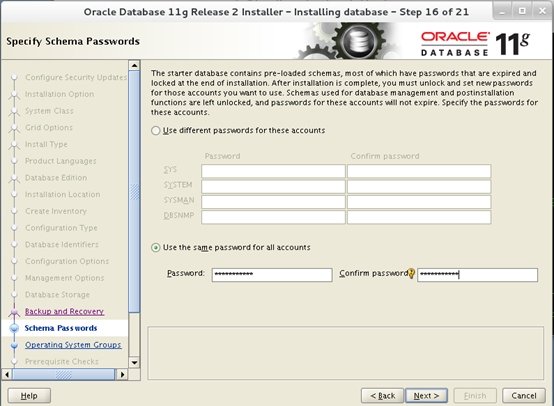Click the right arrow on the horizontal scrollbar
The width and height of the screenshot is (554, 406).
click(122, 374)
